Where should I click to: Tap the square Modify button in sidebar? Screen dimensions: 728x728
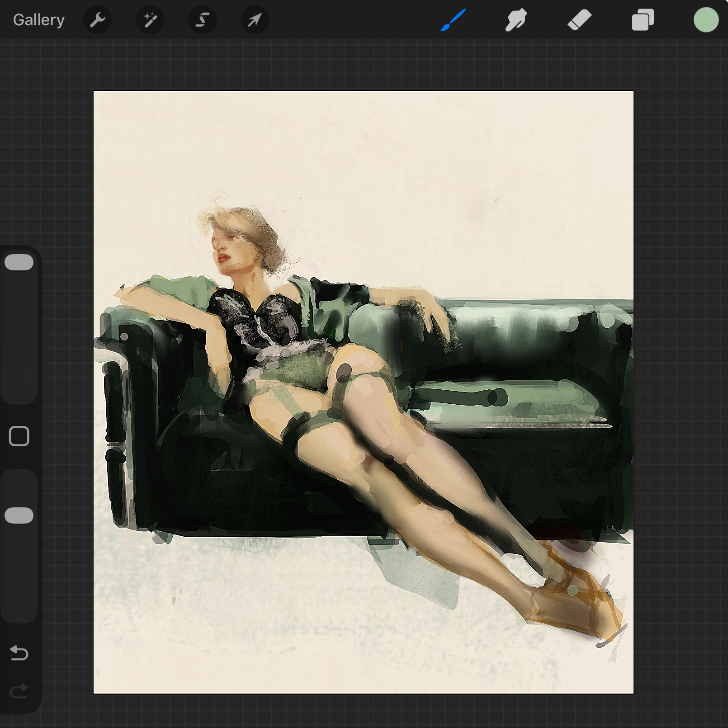tap(19, 436)
